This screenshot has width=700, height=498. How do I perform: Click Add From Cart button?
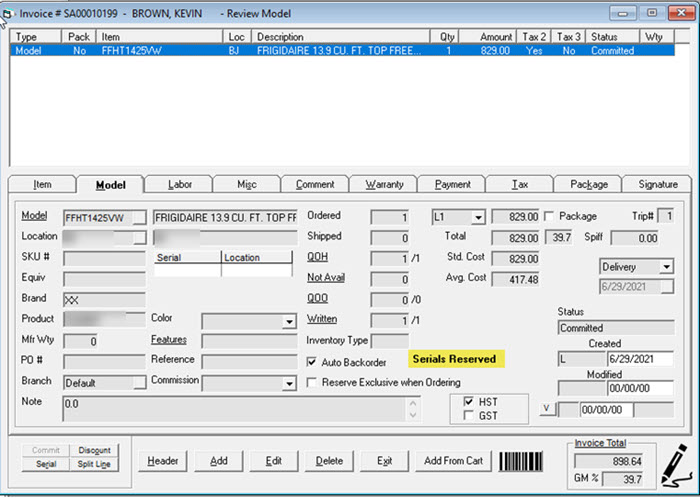pyautogui.click(x=453, y=461)
